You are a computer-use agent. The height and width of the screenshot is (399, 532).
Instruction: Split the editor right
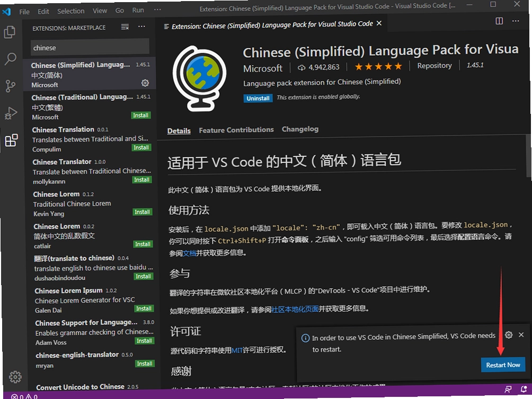(x=500, y=21)
